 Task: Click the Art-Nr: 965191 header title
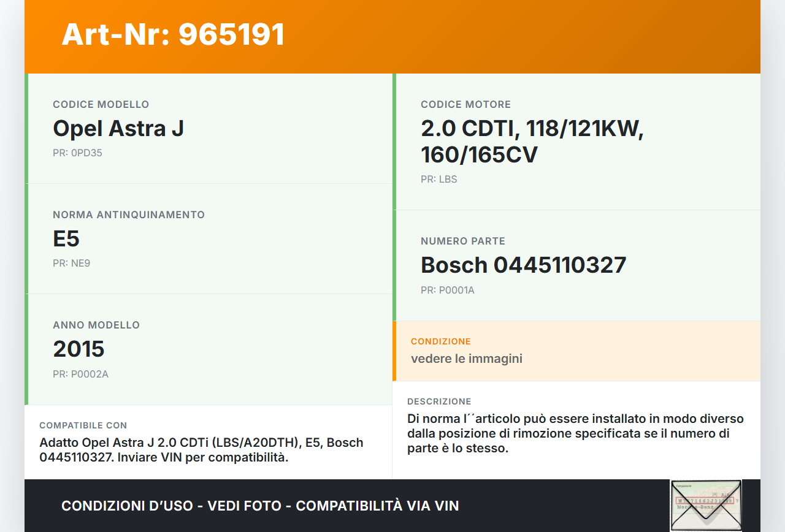click(172, 35)
